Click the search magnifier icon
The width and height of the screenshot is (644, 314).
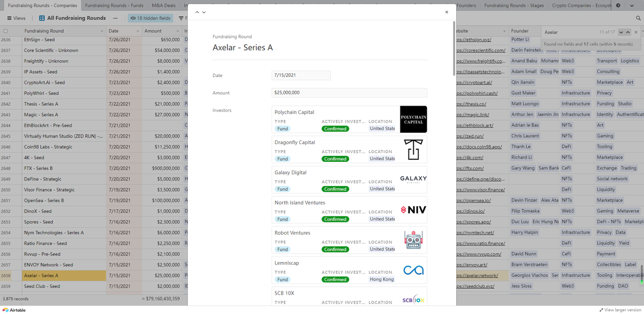pos(638,18)
